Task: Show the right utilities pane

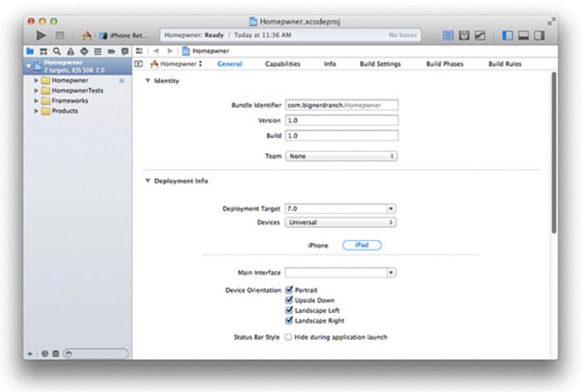Action: click(x=539, y=35)
